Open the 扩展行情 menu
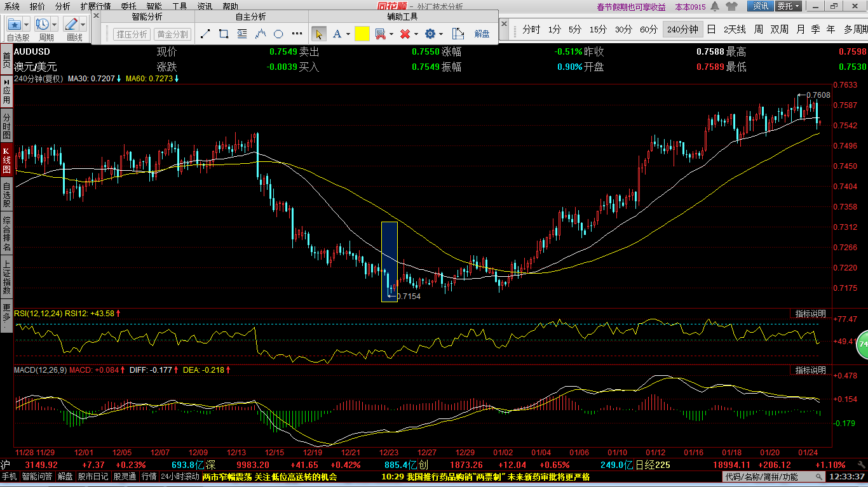 click(96, 6)
